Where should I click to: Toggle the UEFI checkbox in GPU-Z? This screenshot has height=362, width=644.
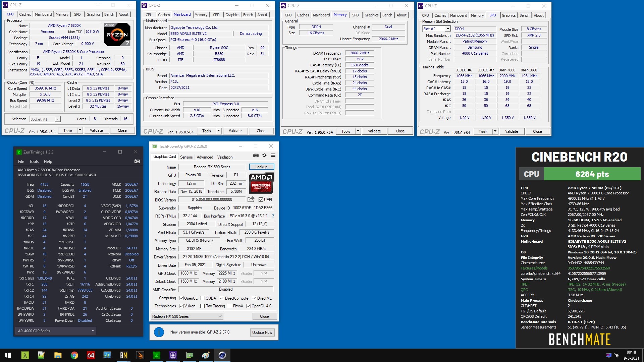[261, 199]
